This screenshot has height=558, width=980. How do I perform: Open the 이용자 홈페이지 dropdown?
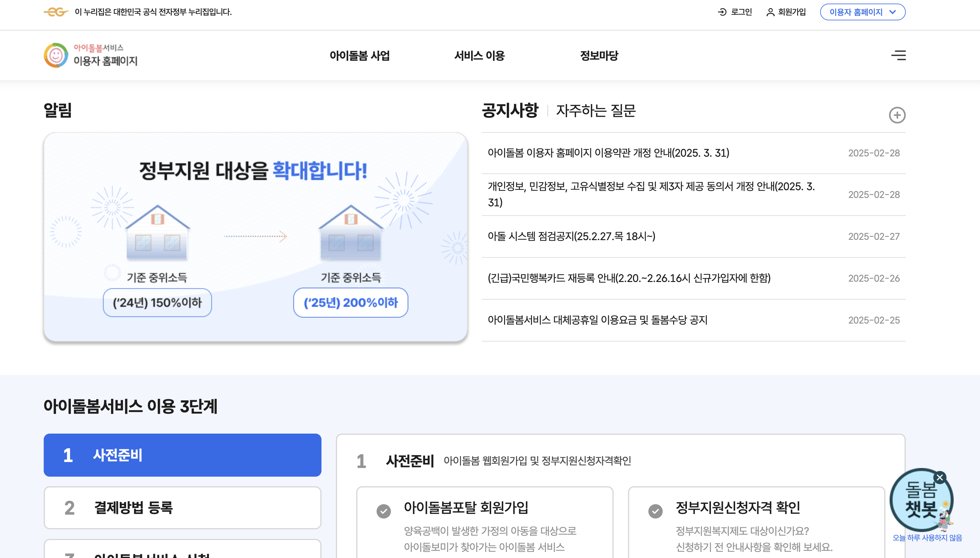click(863, 12)
